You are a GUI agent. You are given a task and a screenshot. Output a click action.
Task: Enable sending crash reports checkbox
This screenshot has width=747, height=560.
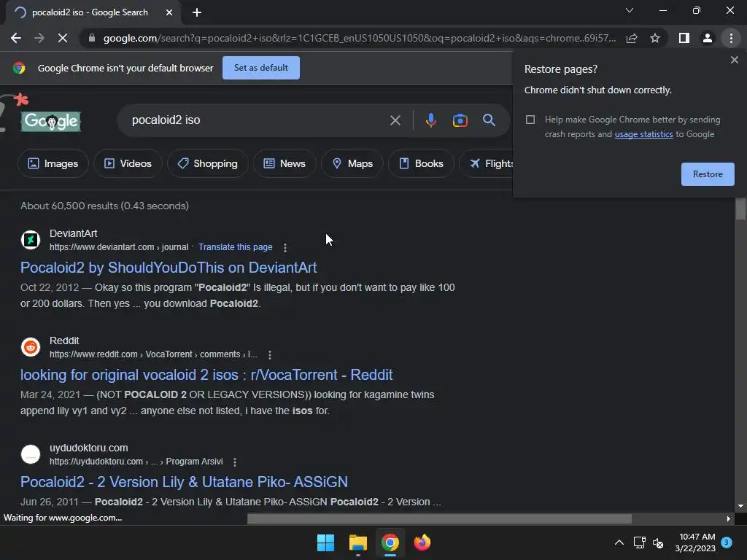(x=530, y=120)
